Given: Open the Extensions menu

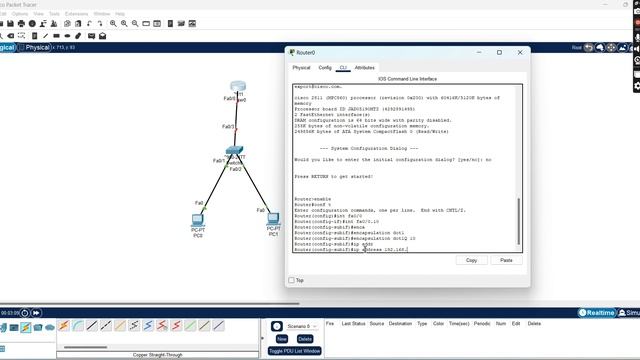Looking at the screenshot, I should (76, 14).
